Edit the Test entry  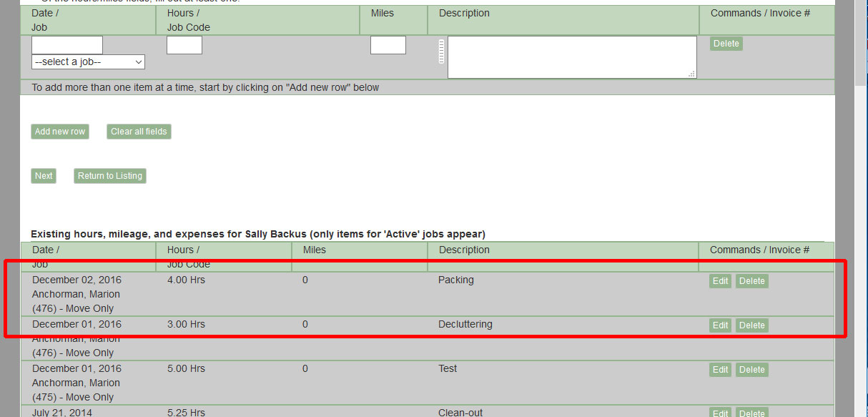(721, 370)
